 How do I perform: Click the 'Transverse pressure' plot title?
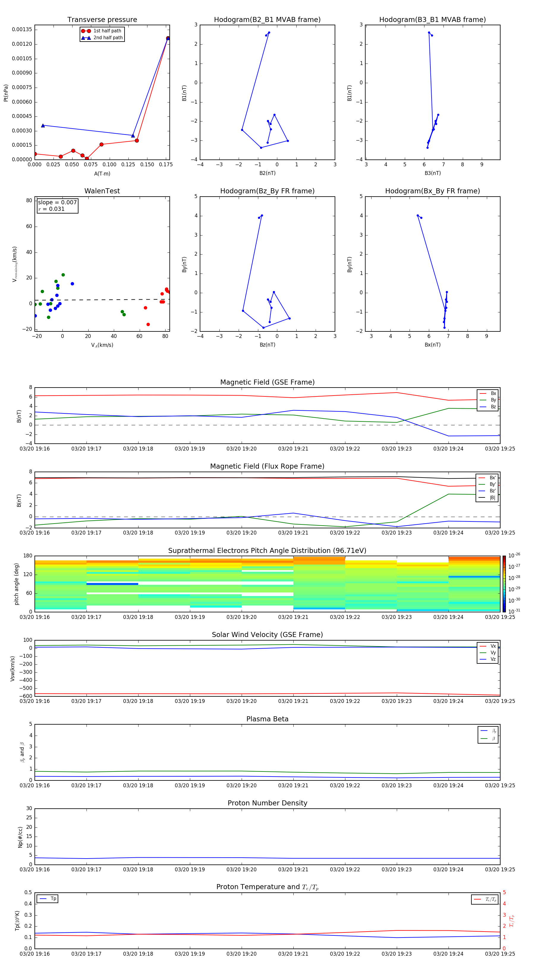click(x=102, y=20)
